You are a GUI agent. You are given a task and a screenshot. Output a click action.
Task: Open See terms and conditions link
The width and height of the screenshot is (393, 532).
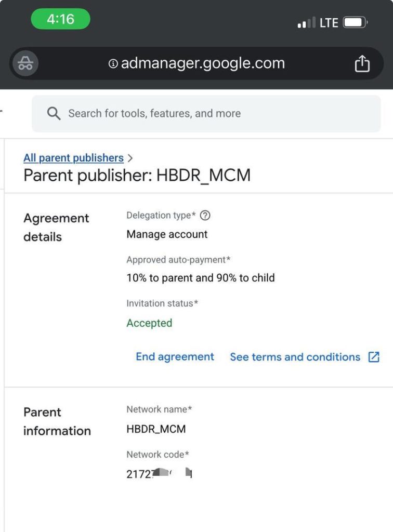pyautogui.click(x=295, y=357)
